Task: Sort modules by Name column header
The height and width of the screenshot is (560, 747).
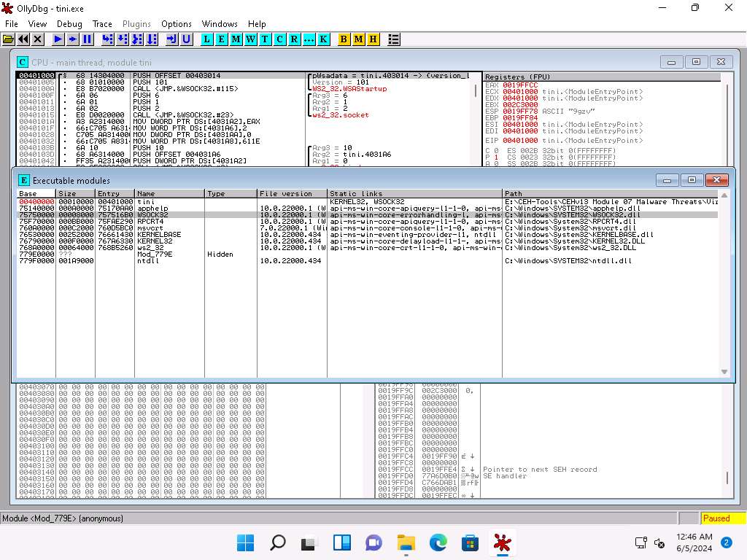Action: point(169,193)
